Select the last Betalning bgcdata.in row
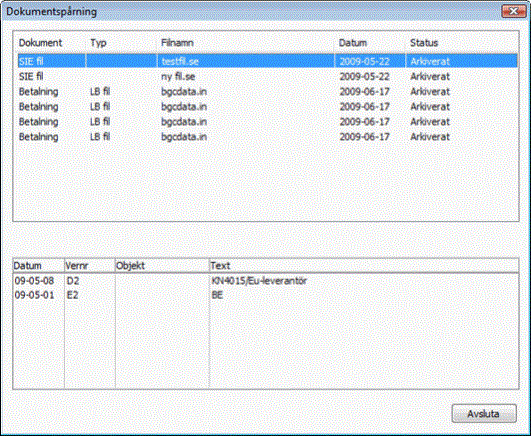 tap(268, 137)
